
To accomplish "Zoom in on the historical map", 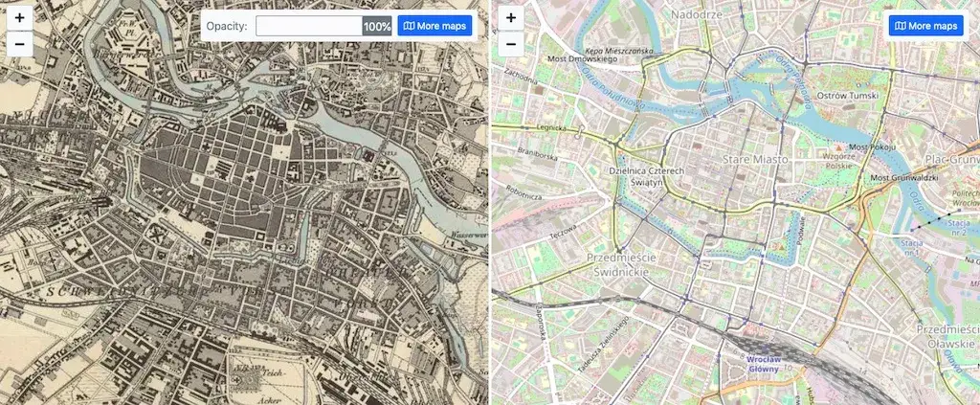I will click(19, 17).
